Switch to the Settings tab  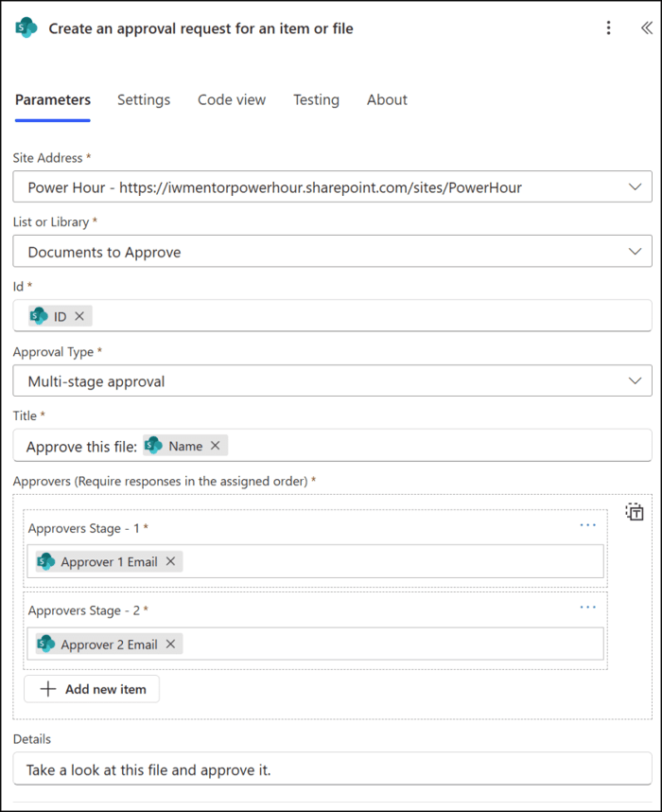tap(144, 99)
